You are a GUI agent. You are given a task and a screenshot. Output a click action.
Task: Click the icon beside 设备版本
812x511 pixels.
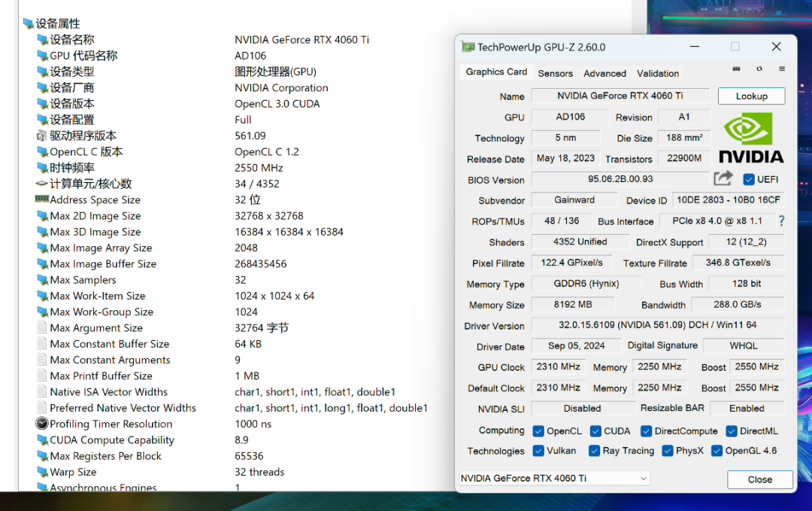coord(42,104)
